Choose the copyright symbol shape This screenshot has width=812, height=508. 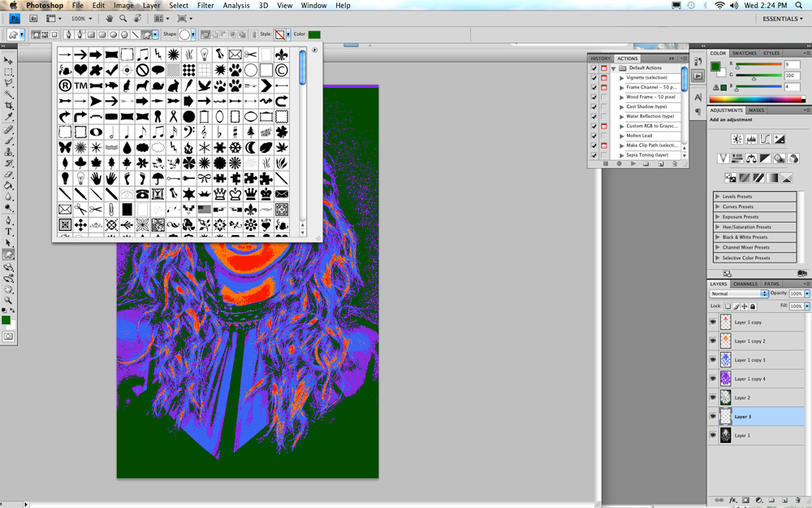point(281,69)
